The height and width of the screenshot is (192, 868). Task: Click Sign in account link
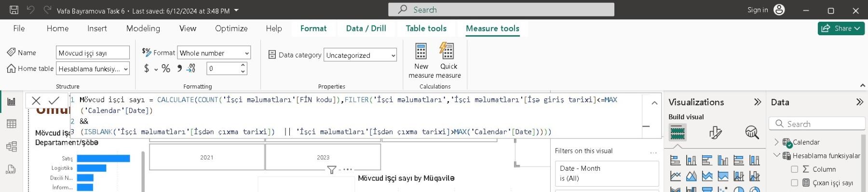pos(758,10)
